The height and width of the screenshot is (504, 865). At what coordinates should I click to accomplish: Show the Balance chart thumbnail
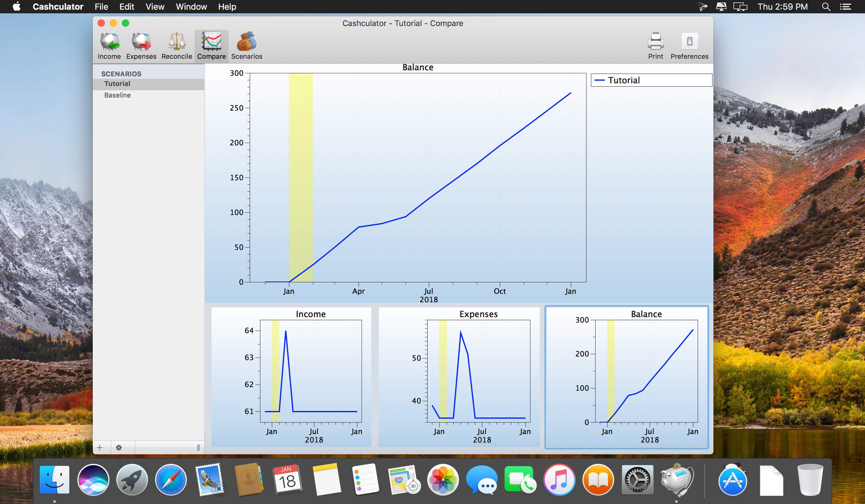click(x=626, y=377)
